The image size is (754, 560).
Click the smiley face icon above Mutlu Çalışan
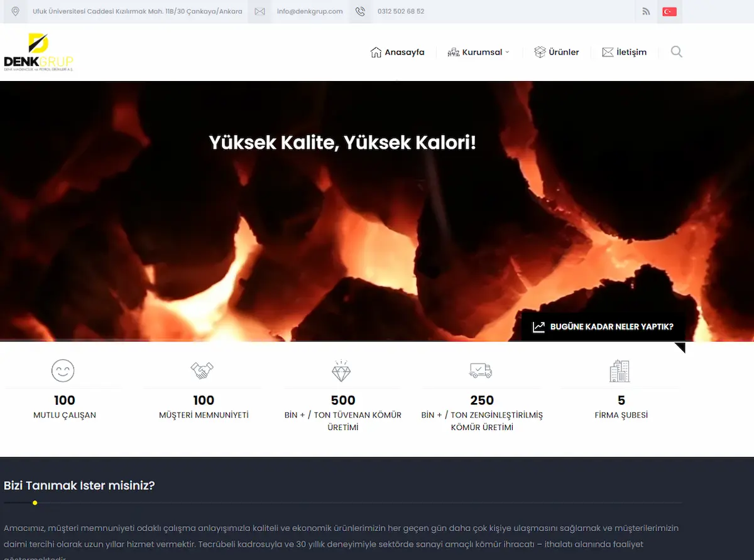coord(63,370)
